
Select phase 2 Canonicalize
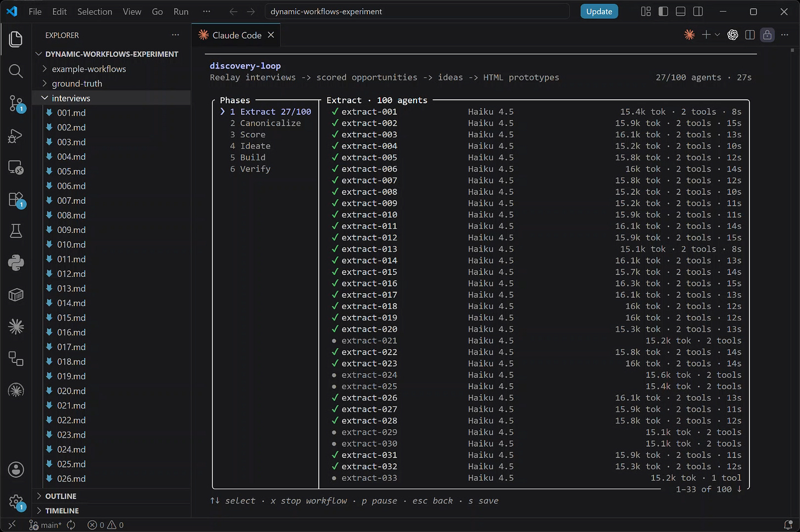[x=265, y=123]
